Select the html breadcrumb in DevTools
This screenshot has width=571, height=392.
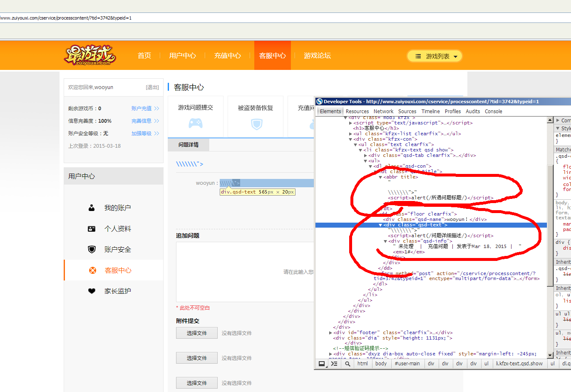click(362, 364)
